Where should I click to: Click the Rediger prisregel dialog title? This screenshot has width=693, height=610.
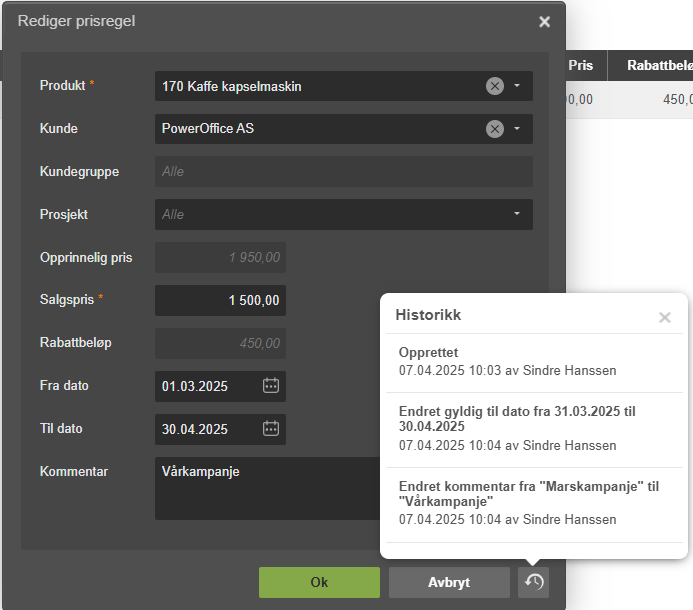76,21
